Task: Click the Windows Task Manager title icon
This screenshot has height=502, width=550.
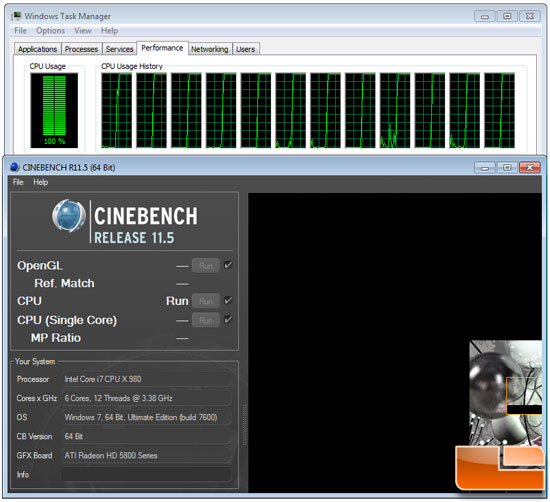Action: [x=16, y=16]
